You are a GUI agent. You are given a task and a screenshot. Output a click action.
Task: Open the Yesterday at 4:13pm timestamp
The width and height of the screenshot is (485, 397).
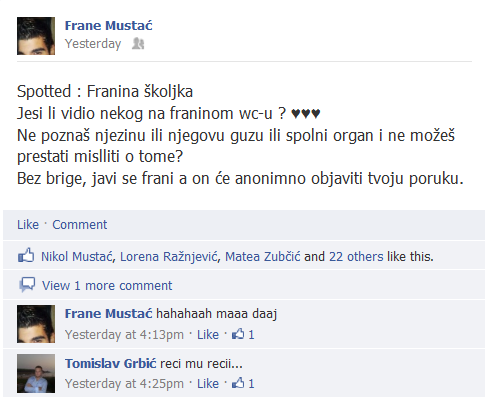(x=124, y=335)
